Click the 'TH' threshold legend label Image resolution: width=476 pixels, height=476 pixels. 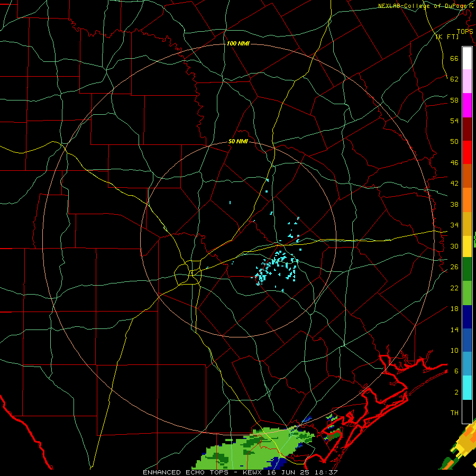(x=454, y=413)
